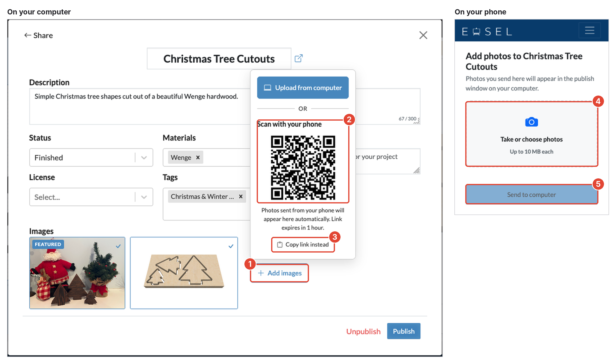Close the Share dialog with the X
616x364 pixels.
423,35
